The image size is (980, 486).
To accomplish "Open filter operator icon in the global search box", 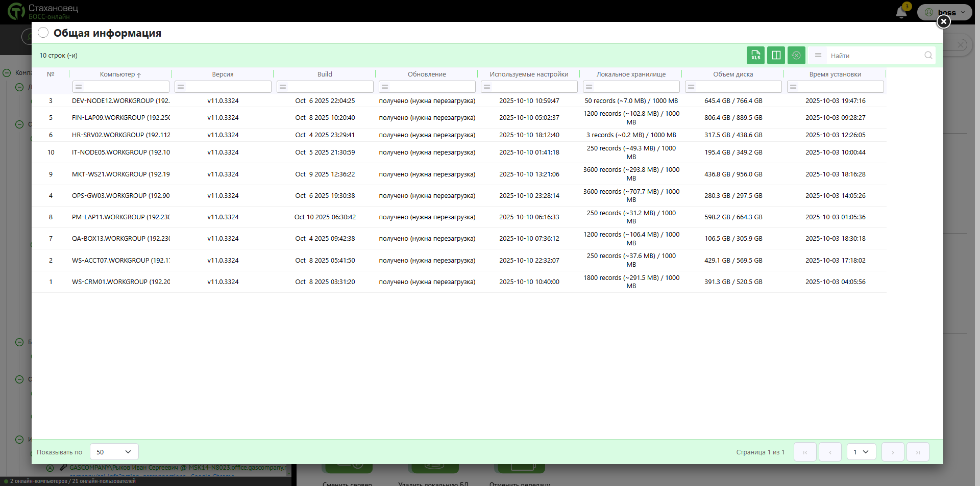I will [818, 56].
